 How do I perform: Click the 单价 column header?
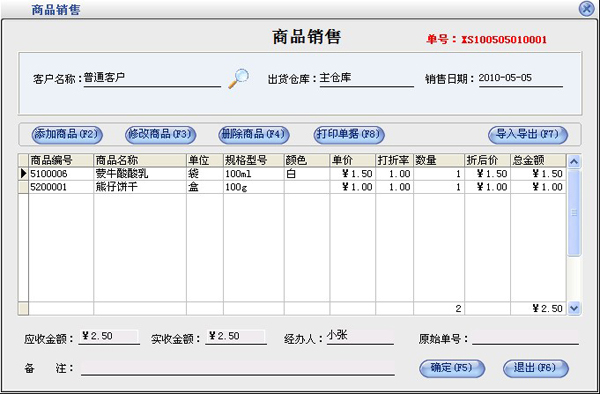[x=352, y=160]
